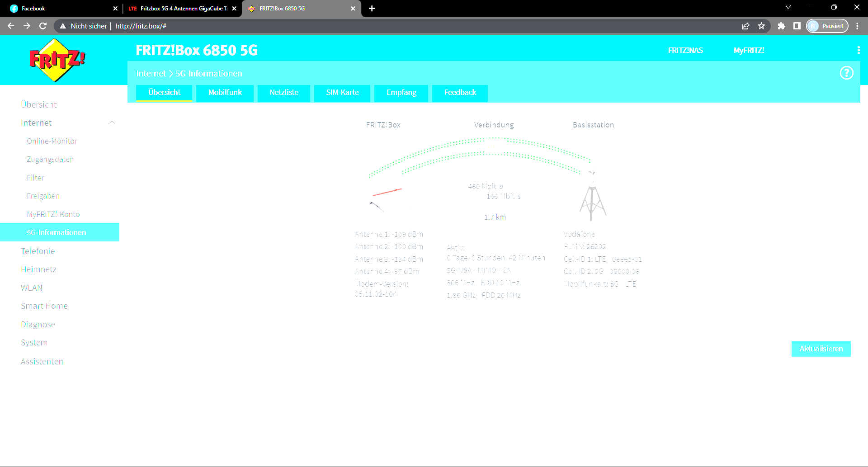Open Smart Home in the sidebar
The height and width of the screenshot is (467, 868).
point(44,306)
